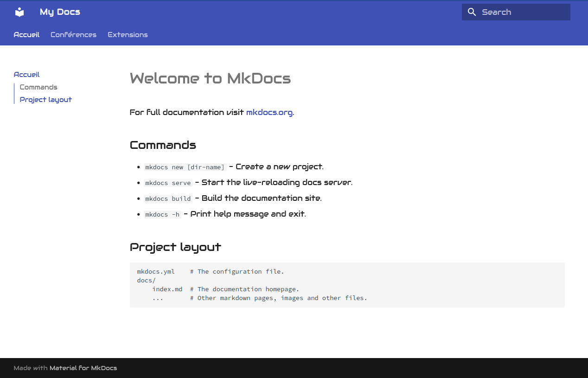Click the mkdocs build code snippet
The image size is (588, 378).
(168, 199)
